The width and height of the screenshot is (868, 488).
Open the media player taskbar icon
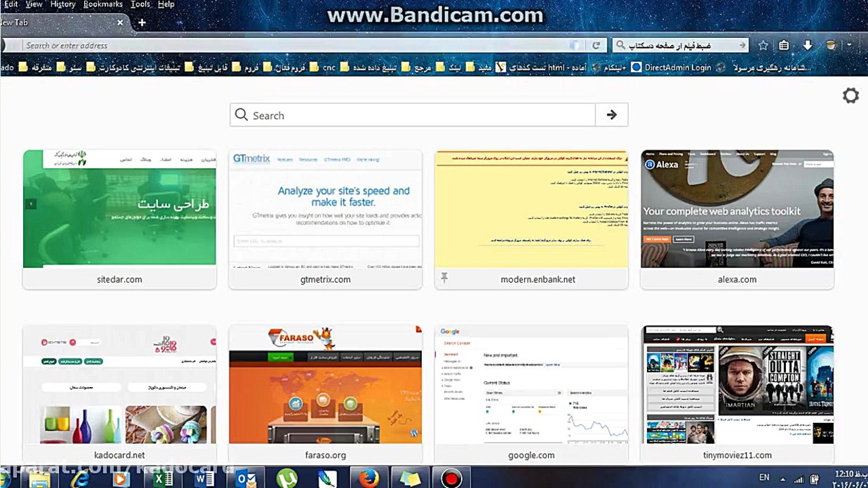click(121, 479)
